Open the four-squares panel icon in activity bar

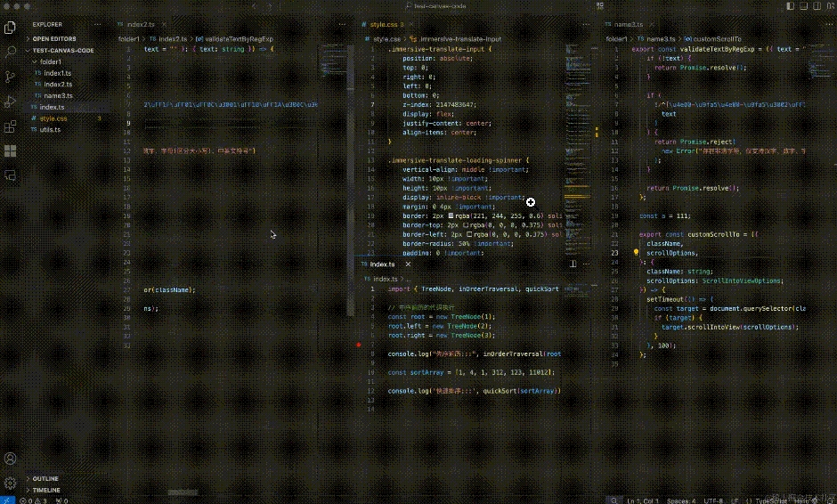(x=10, y=151)
